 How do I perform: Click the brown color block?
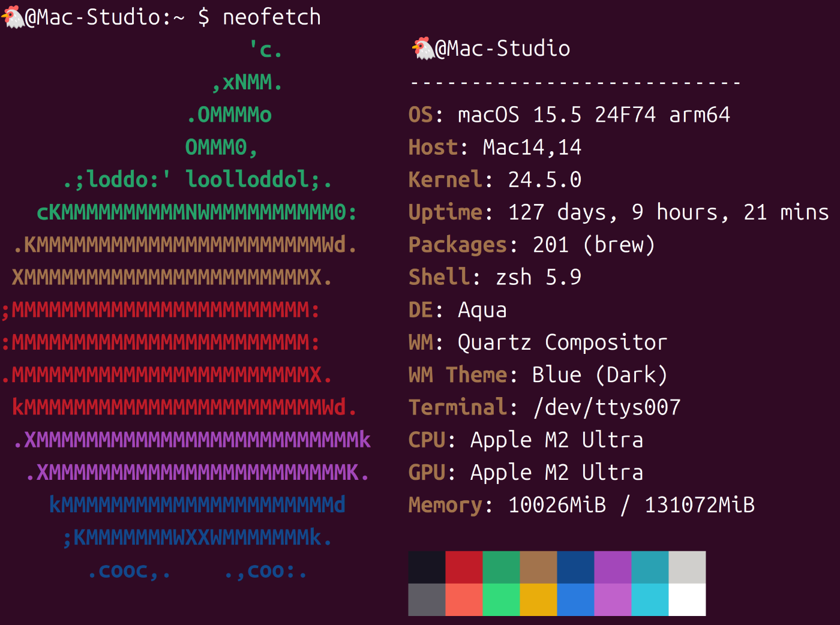(538, 567)
